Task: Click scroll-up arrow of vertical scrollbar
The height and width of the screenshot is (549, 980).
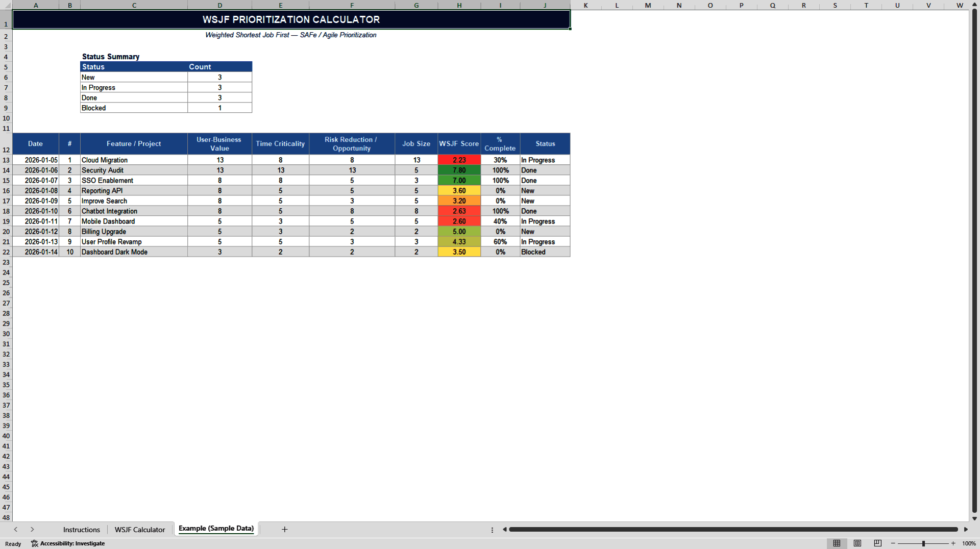Action: pos(974,5)
